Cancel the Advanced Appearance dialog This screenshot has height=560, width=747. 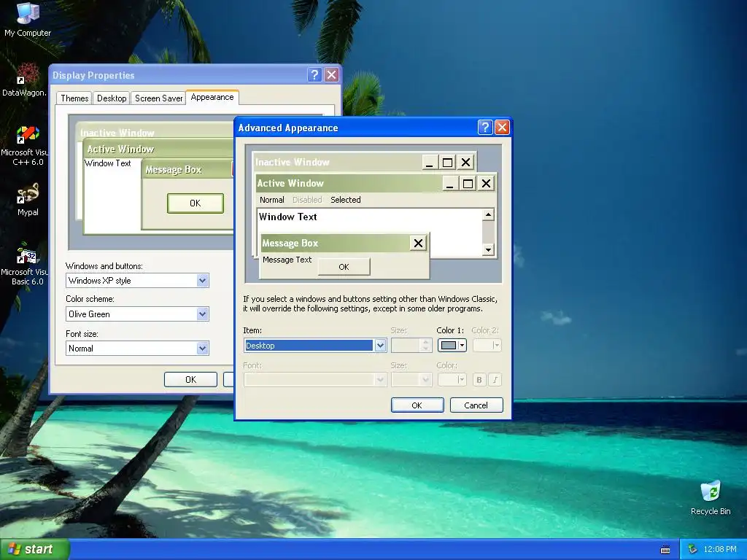pos(476,405)
